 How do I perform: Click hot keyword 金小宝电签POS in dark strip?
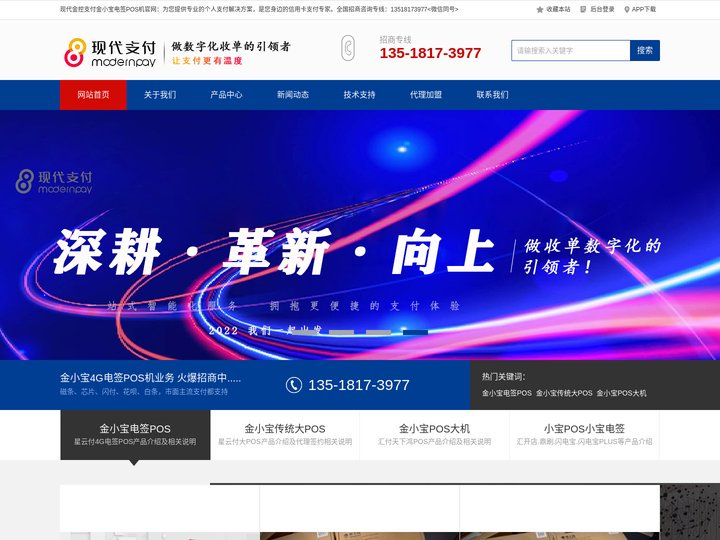507,393
